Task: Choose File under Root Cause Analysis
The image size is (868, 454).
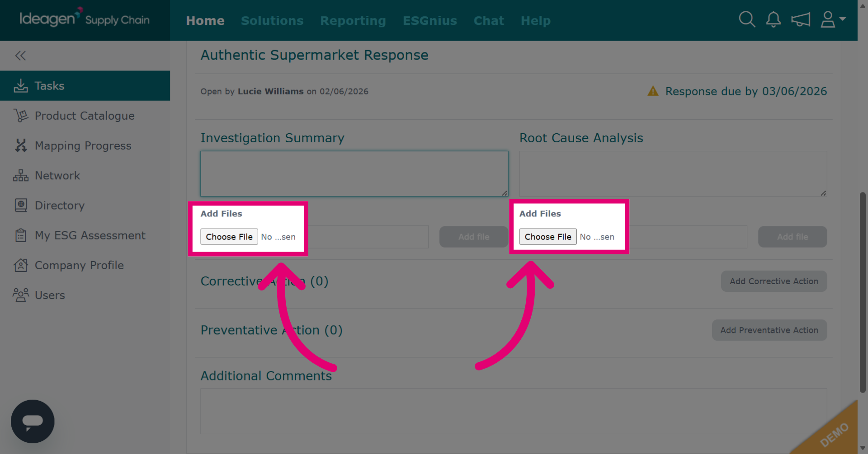Action: (548, 237)
